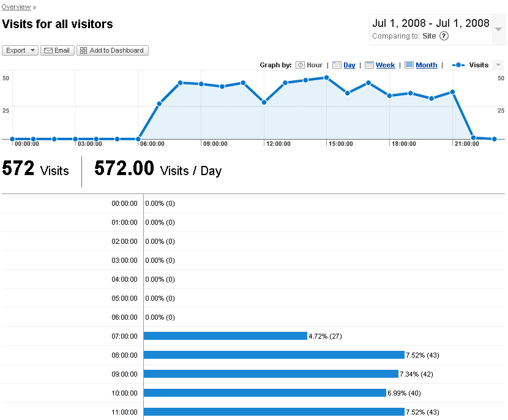Image resolution: width=508 pixels, height=420 pixels.
Task: Switch graph to Month view
Action: [x=427, y=65]
